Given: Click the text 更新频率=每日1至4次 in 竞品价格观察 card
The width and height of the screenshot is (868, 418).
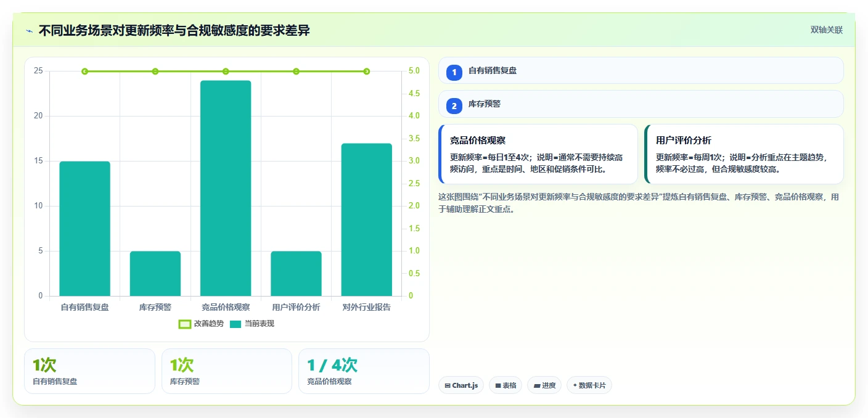Looking at the screenshot, I should click(x=489, y=157).
